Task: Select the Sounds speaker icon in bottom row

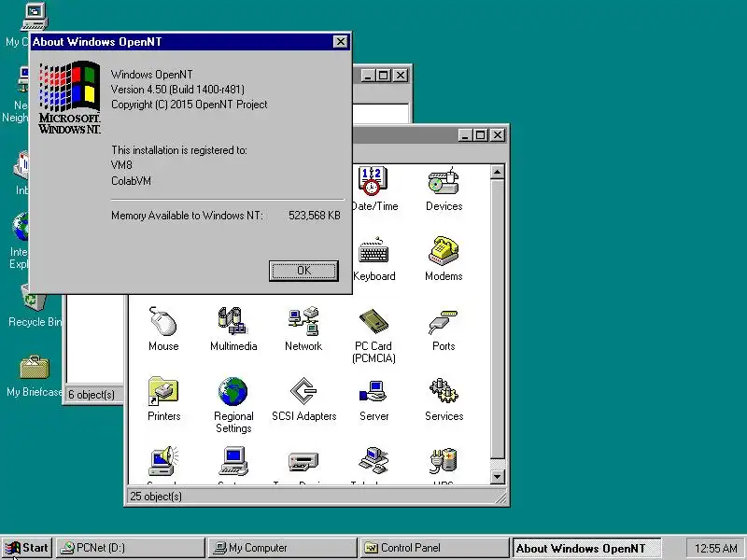Action: [x=162, y=460]
